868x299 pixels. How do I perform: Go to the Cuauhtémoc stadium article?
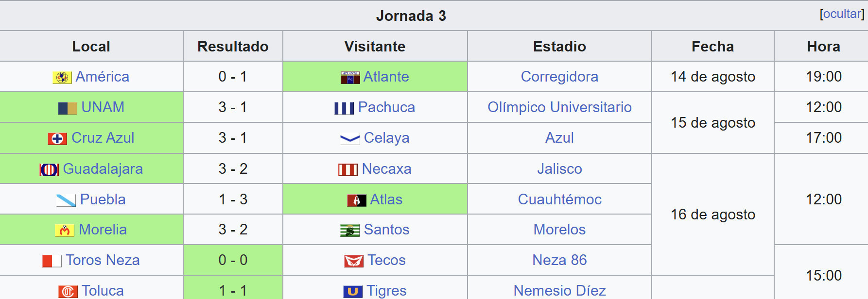click(x=559, y=199)
